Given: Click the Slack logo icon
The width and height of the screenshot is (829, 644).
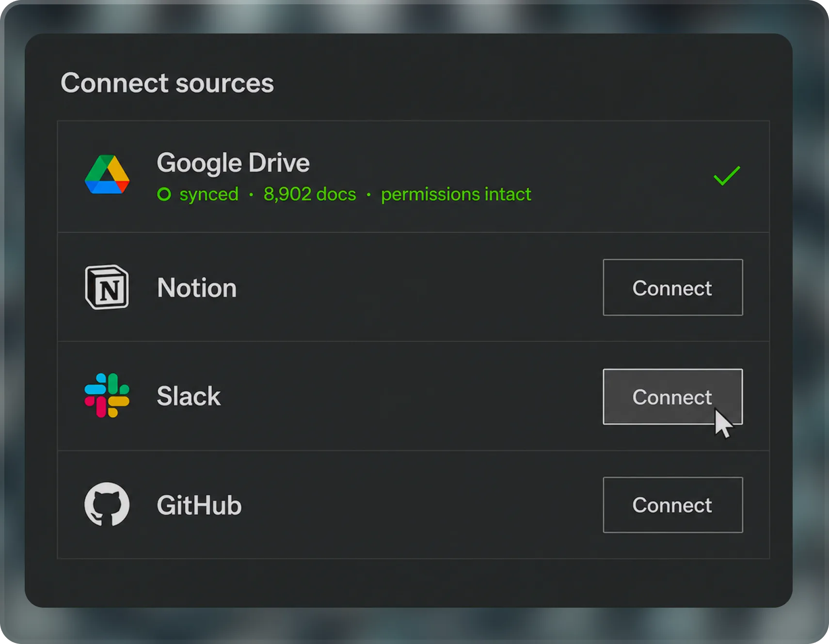Looking at the screenshot, I should 107,395.
